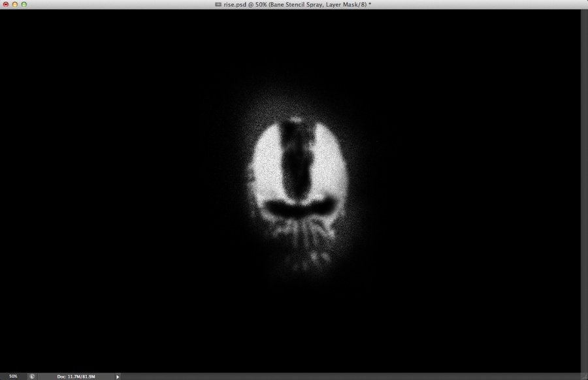This screenshot has height=380, width=588.
Task: Close the rise.psd window
Action: 6,5
